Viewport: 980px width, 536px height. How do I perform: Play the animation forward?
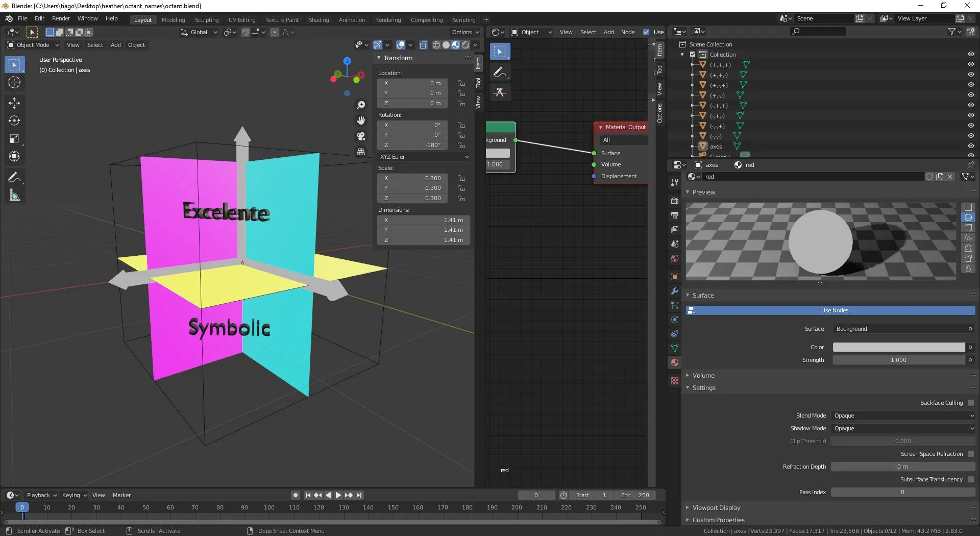338,495
